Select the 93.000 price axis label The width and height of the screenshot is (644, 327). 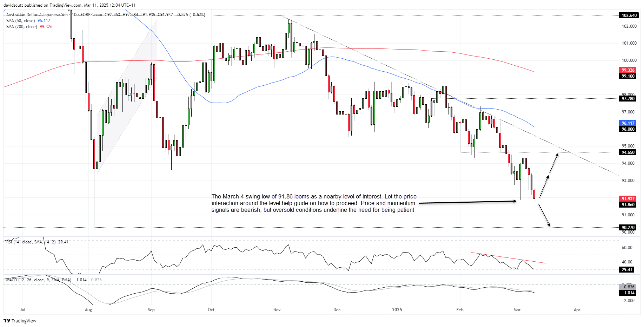(x=628, y=181)
